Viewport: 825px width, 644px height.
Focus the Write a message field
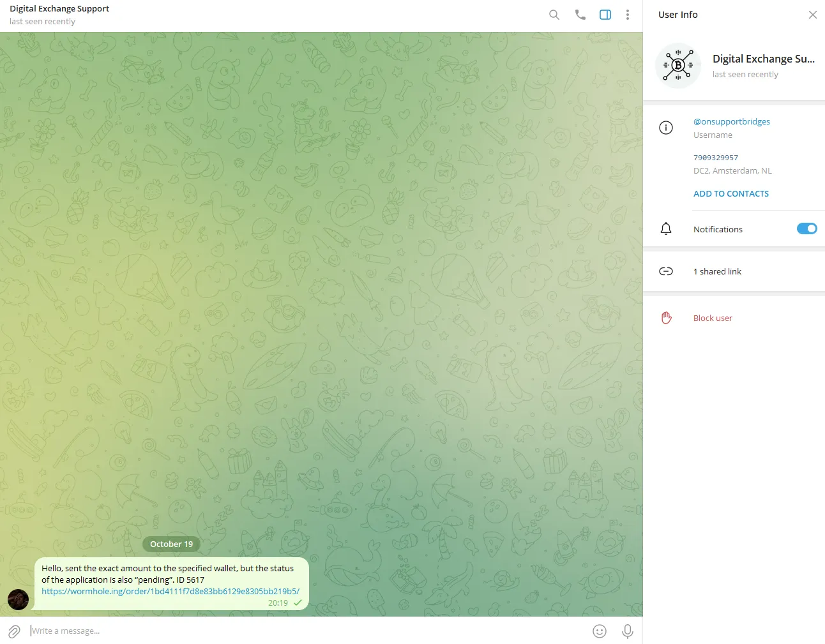(307, 631)
